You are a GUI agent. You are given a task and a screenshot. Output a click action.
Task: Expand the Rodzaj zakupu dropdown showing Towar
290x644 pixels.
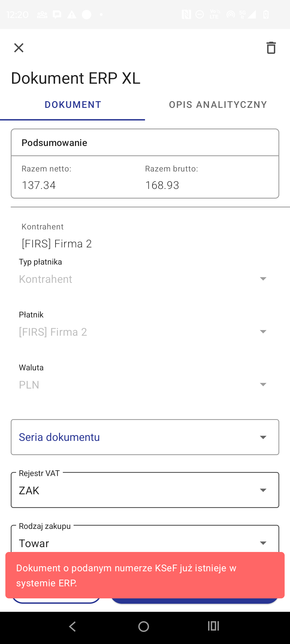point(145,543)
